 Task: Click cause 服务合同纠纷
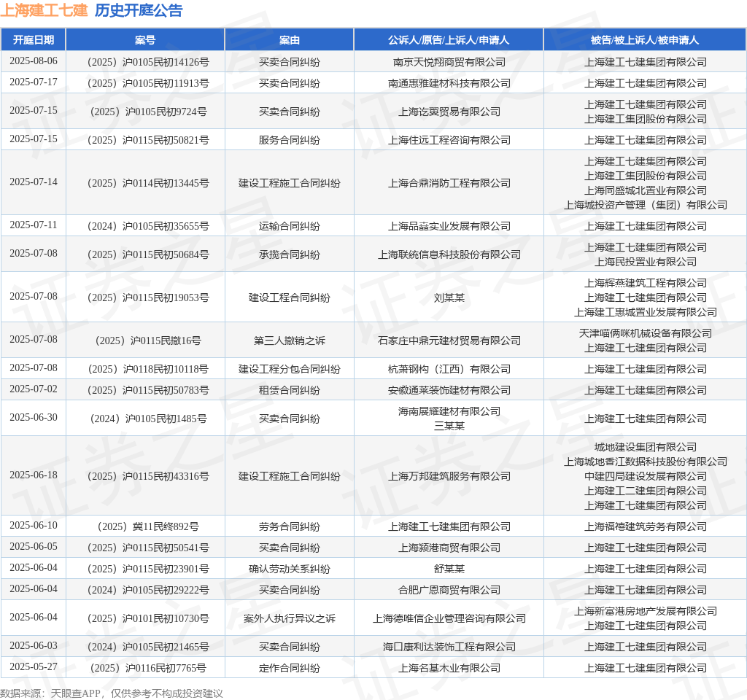pos(289,141)
